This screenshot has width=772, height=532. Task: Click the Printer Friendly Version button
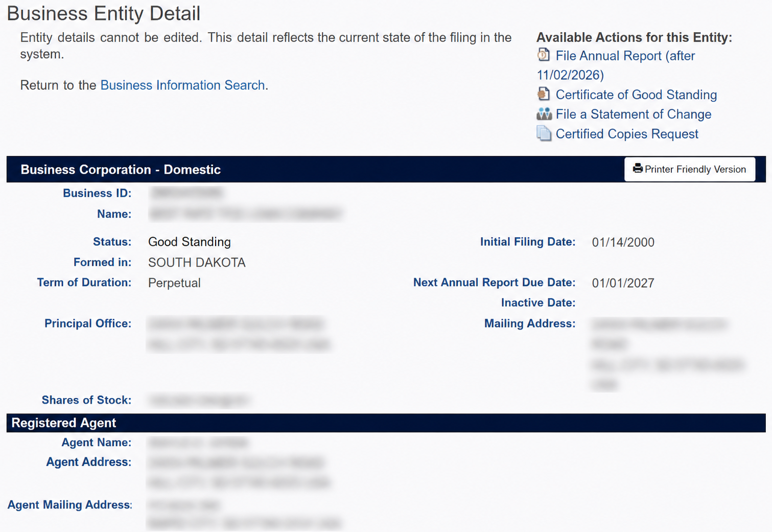pos(690,169)
